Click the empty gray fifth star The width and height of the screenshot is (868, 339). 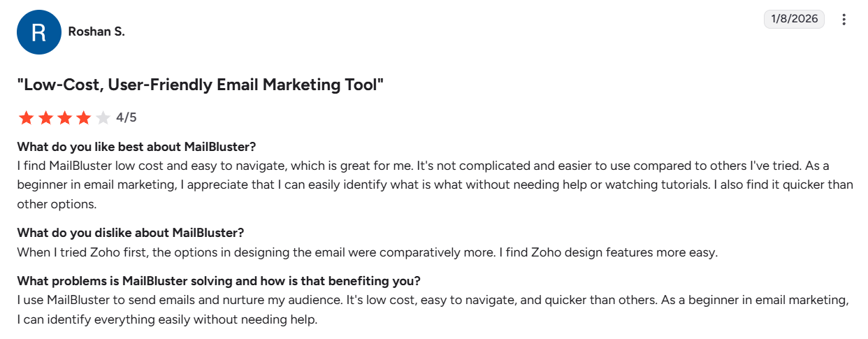pyautogui.click(x=103, y=117)
